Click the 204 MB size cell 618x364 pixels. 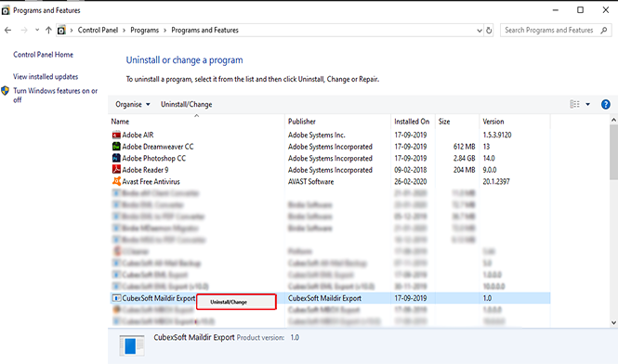[465, 170]
